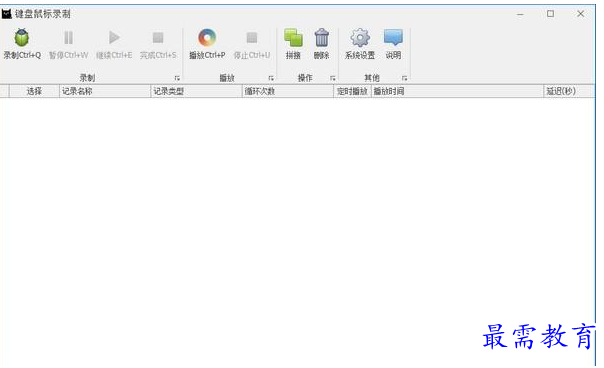Expand the 录制 group launcher arrow
The width and height of the screenshot is (604, 368).
click(x=177, y=78)
